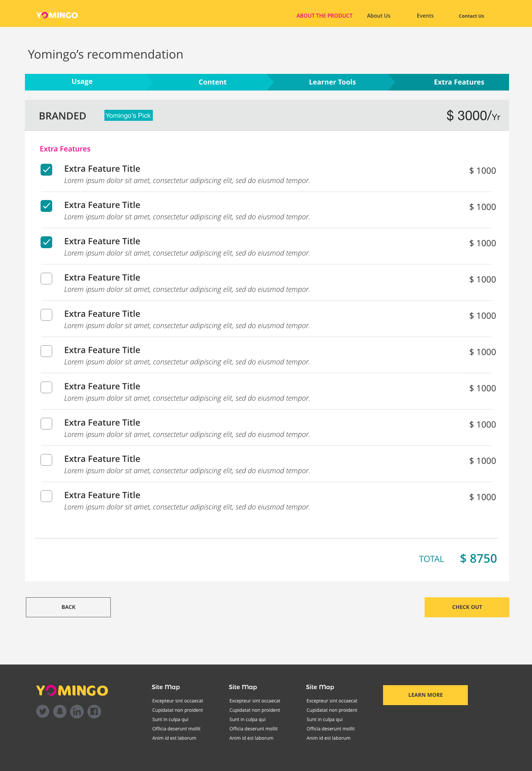Select the Learner Tools step tab
Image resolution: width=532 pixels, height=771 pixels.
[x=332, y=82]
